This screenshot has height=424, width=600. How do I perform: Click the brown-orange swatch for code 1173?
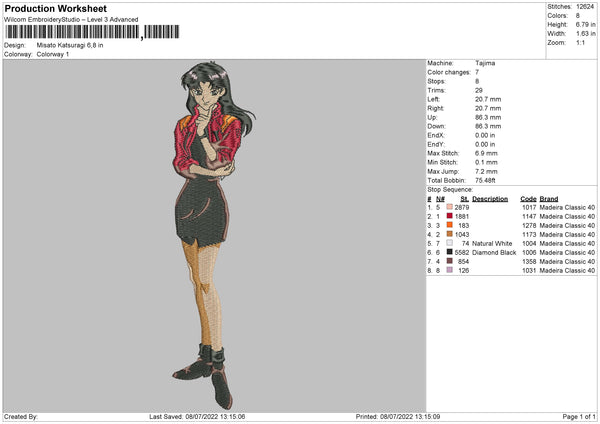pyautogui.click(x=450, y=234)
